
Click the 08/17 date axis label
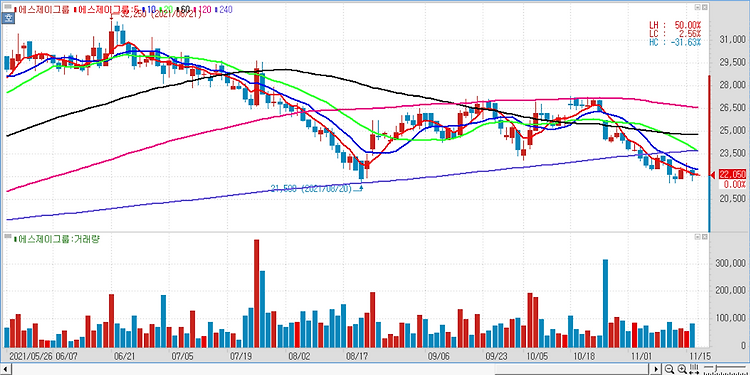point(358,356)
